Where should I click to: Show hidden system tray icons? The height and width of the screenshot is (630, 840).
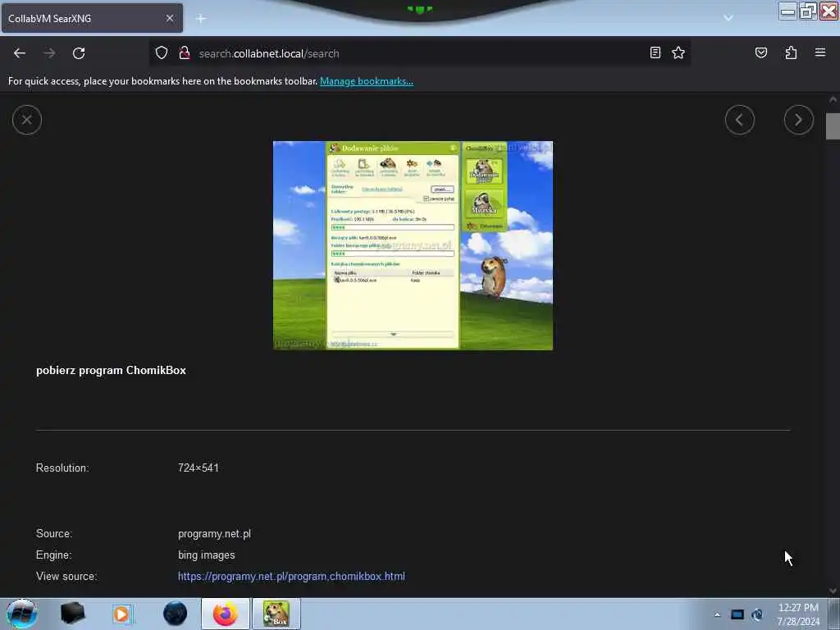pos(717,614)
